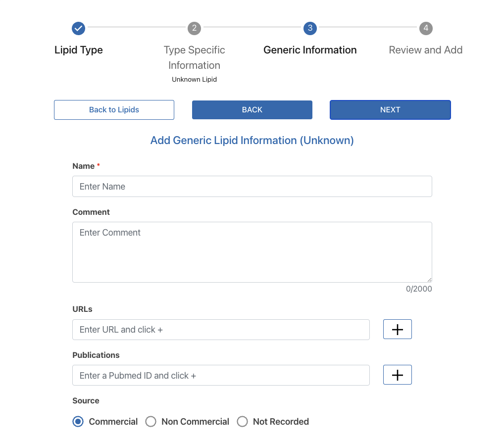The height and width of the screenshot is (443, 504).
Task: Focus the Enter Name input field
Action: click(x=252, y=187)
